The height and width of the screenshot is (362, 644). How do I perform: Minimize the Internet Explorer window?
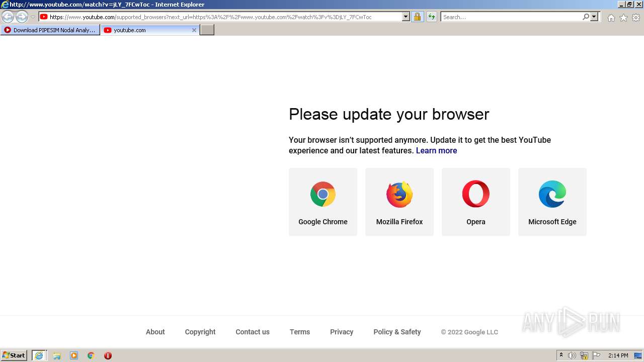click(621, 5)
